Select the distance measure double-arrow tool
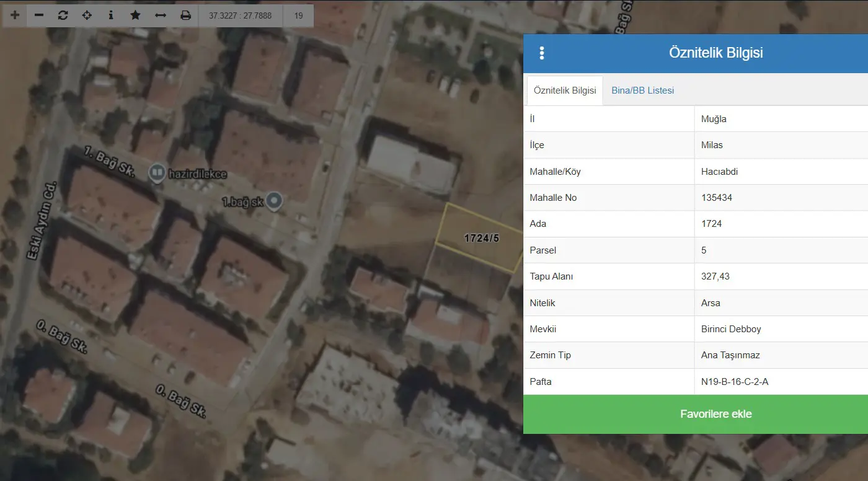Viewport: 868px width, 481px height. point(161,15)
